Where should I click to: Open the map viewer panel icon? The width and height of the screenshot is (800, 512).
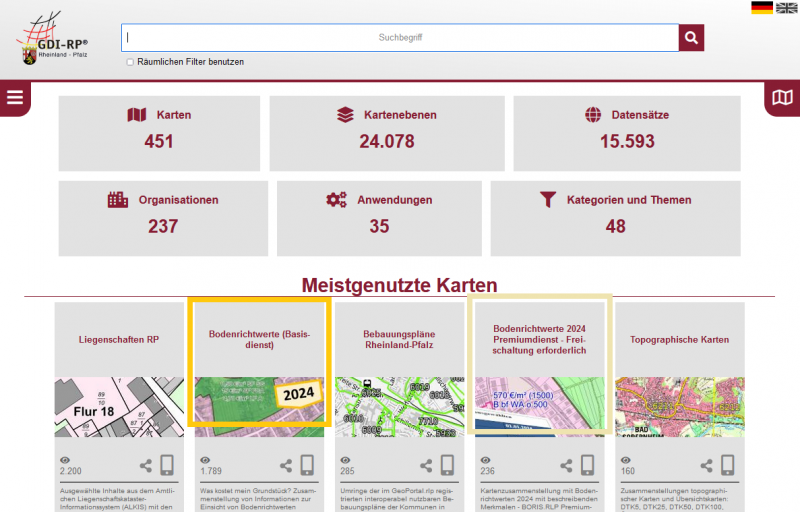point(782,97)
